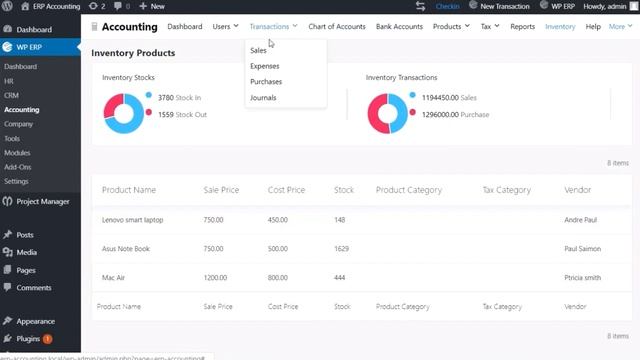Click the Posts pin icon

coord(7,235)
